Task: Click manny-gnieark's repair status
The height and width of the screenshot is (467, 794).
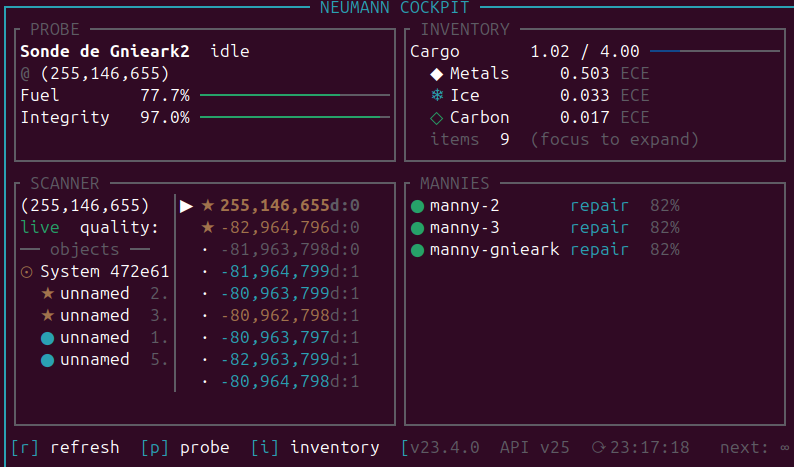Action: pyautogui.click(x=600, y=250)
